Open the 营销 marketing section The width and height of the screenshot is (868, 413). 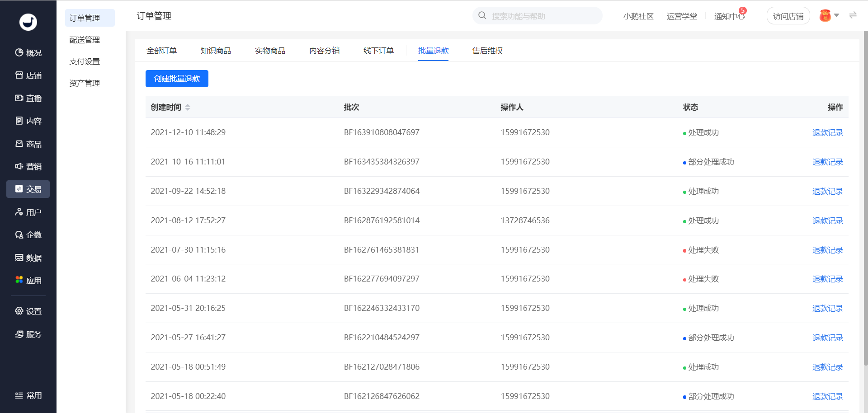(28, 167)
